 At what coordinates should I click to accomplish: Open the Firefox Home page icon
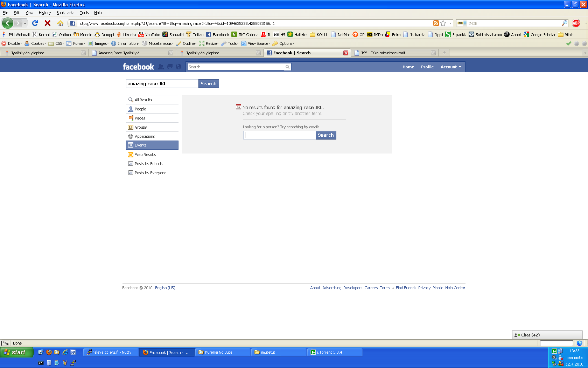click(x=60, y=23)
